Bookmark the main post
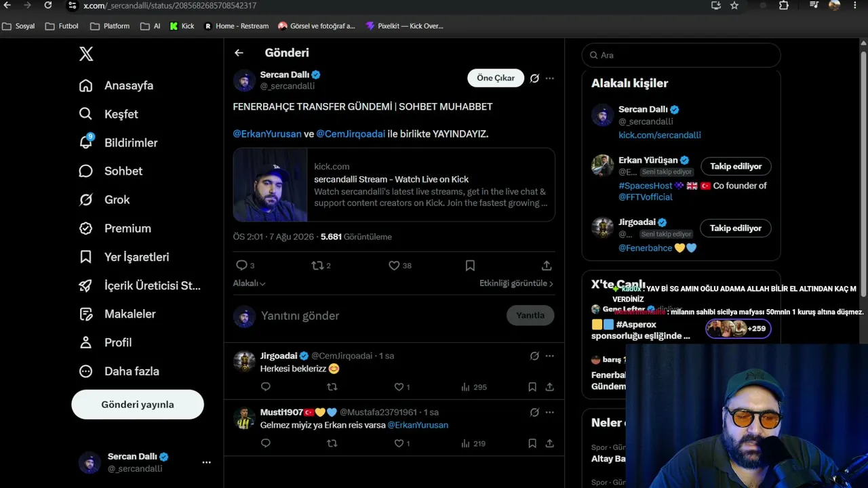Image resolution: width=868 pixels, height=488 pixels. tap(470, 266)
